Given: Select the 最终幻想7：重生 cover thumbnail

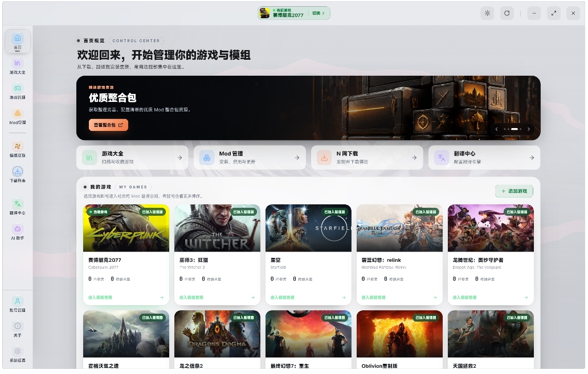Looking at the screenshot, I should (x=308, y=334).
